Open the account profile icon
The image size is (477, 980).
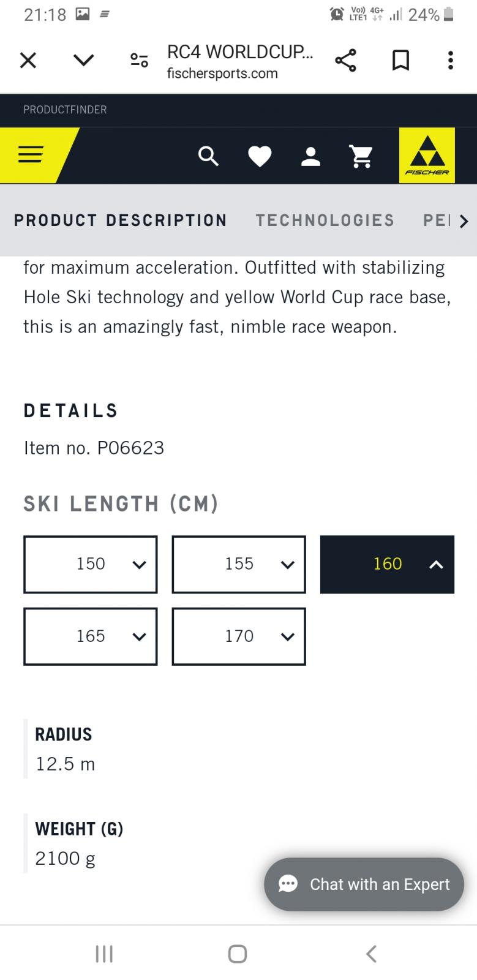[310, 156]
